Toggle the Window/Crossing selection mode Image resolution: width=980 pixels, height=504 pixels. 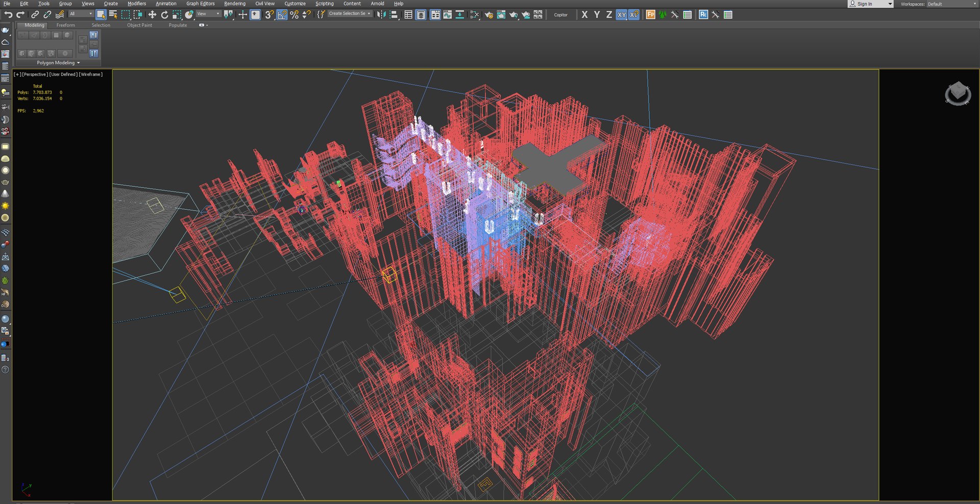pos(138,15)
